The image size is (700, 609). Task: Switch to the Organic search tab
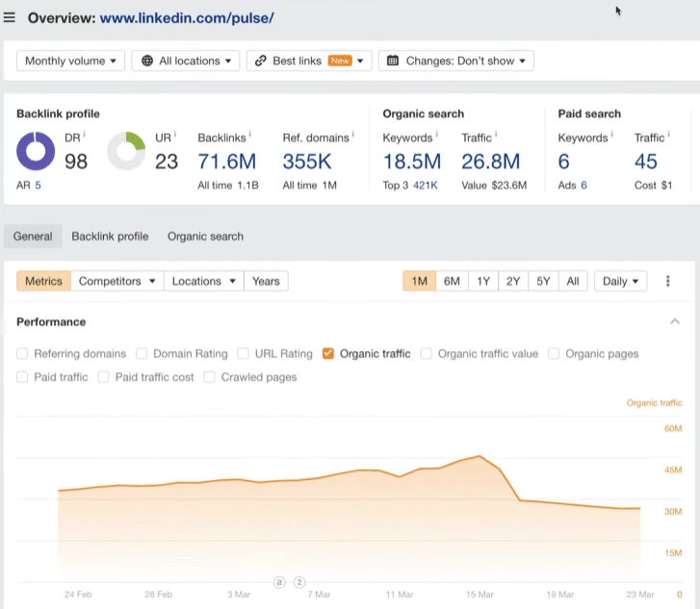coord(205,236)
